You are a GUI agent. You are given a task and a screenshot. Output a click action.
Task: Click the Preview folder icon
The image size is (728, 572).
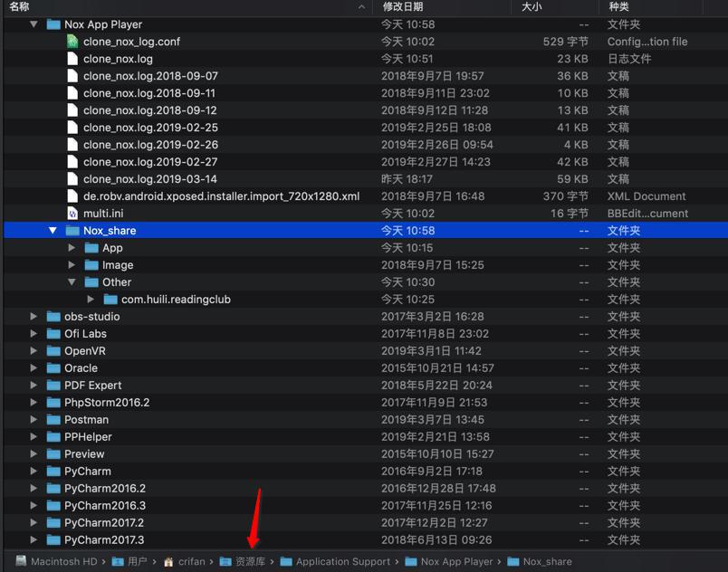coord(53,453)
